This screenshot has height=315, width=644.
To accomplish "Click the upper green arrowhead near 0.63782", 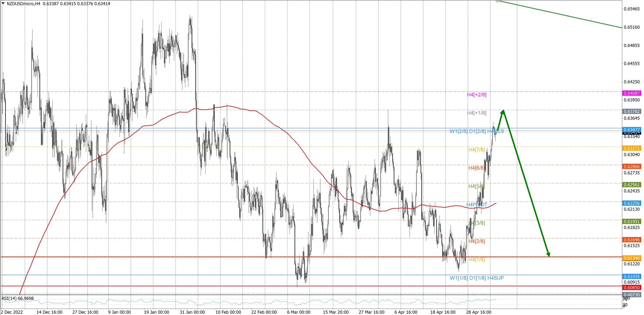I will tap(503, 112).
